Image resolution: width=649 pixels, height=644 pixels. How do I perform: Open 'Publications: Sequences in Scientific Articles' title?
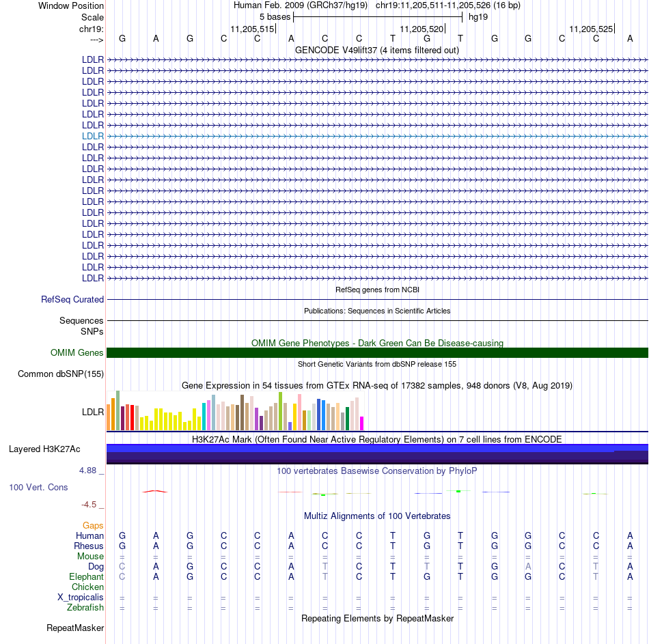point(377,311)
